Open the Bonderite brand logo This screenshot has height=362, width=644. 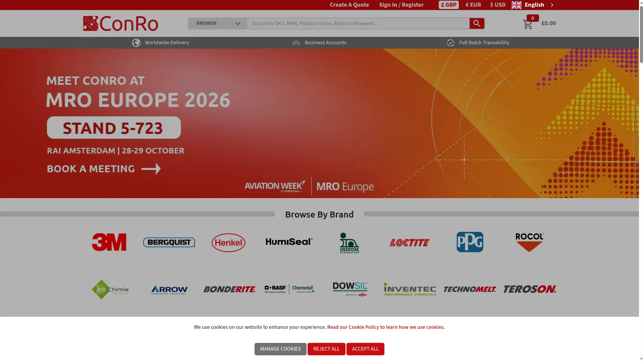[229, 289]
